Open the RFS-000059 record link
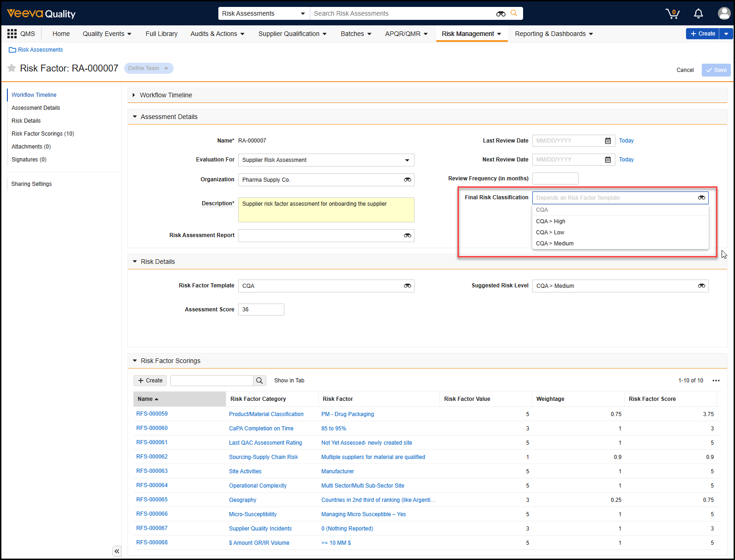Image resolution: width=735 pixels, height=560 pixels. coord(152,414)
